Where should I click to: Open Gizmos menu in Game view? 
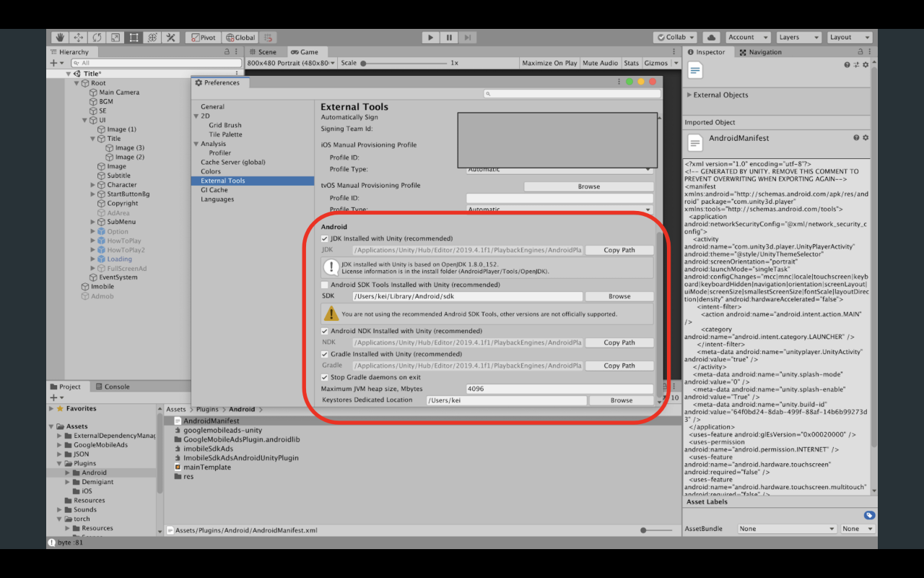coord(660,63)
